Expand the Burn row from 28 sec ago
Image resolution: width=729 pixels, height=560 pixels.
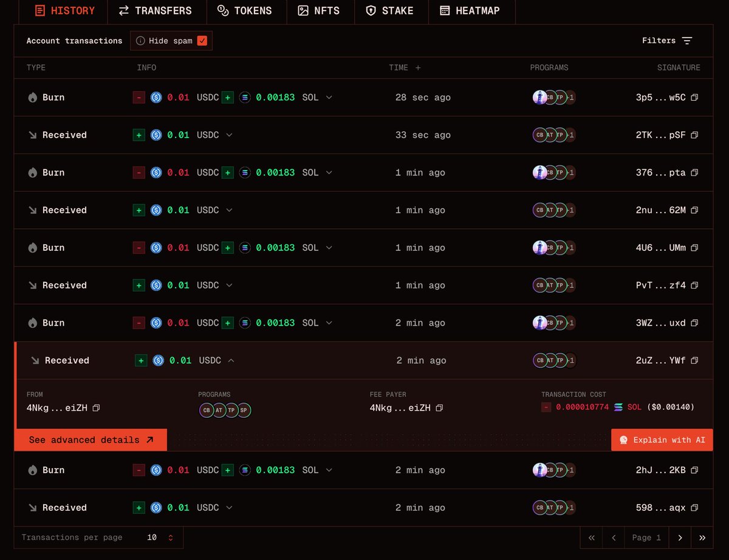click(329, 97)
